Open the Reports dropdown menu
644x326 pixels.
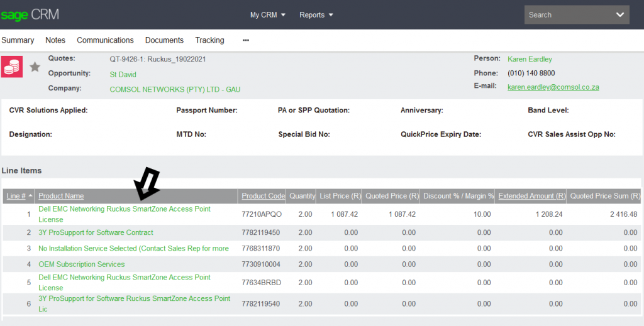(x=316, y=15)
